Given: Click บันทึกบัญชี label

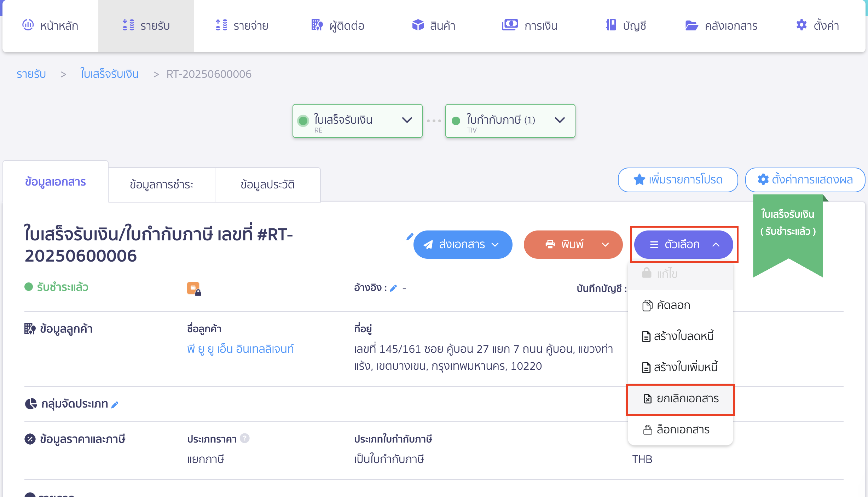Looking at the screenshot, I should pos(601,288).
